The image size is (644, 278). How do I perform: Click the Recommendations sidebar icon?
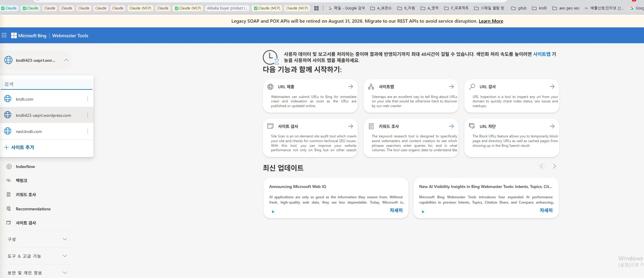(9, 209)
